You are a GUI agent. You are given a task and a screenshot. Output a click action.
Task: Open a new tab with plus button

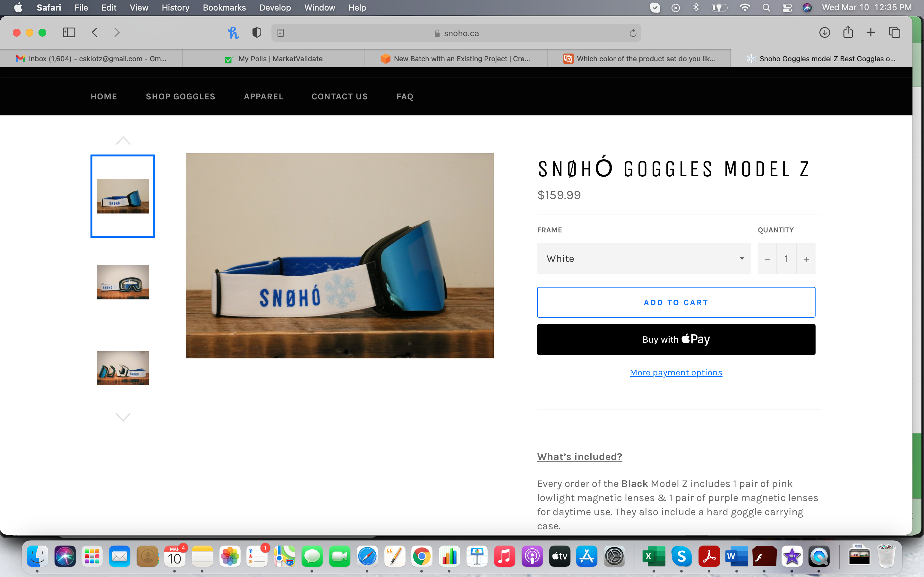click(x=870, y=33)
